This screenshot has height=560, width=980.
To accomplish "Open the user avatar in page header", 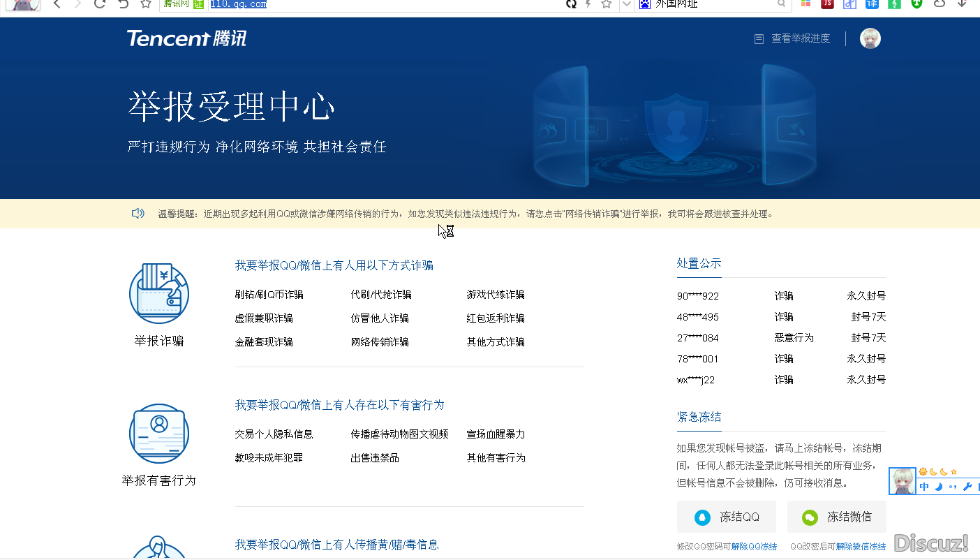I will point(870,38).
